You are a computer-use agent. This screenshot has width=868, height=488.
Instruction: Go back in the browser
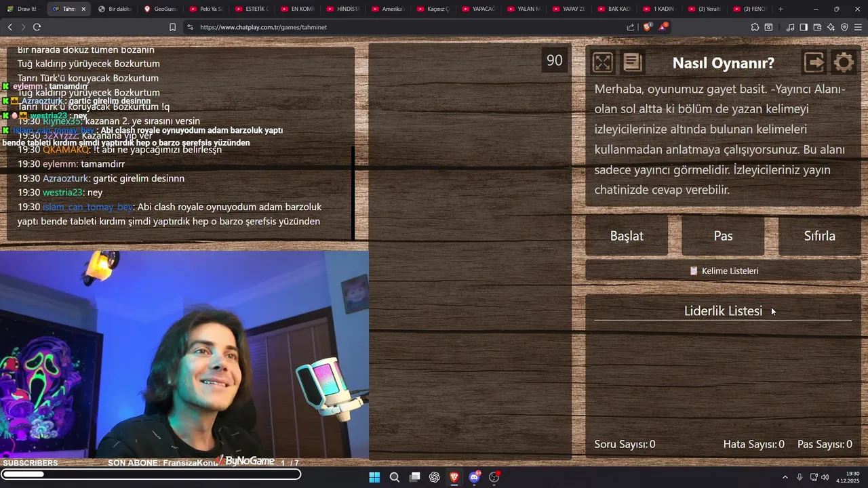tap(9, 27)
